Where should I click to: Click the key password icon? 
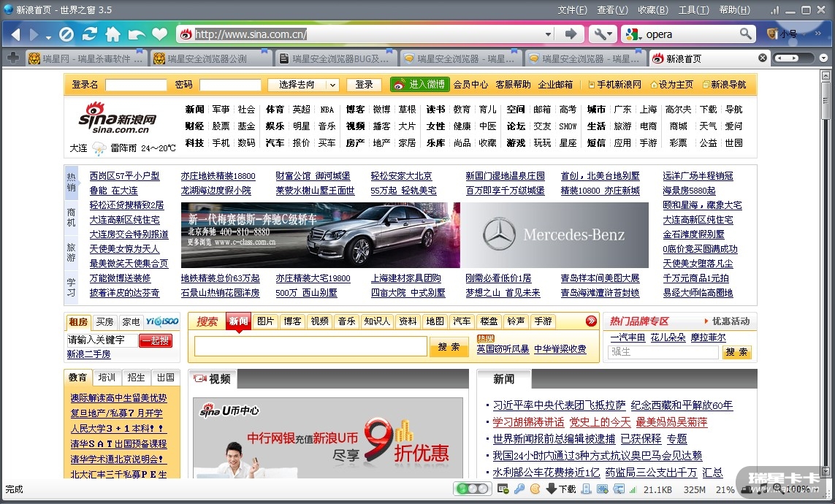tap(519, 489)
